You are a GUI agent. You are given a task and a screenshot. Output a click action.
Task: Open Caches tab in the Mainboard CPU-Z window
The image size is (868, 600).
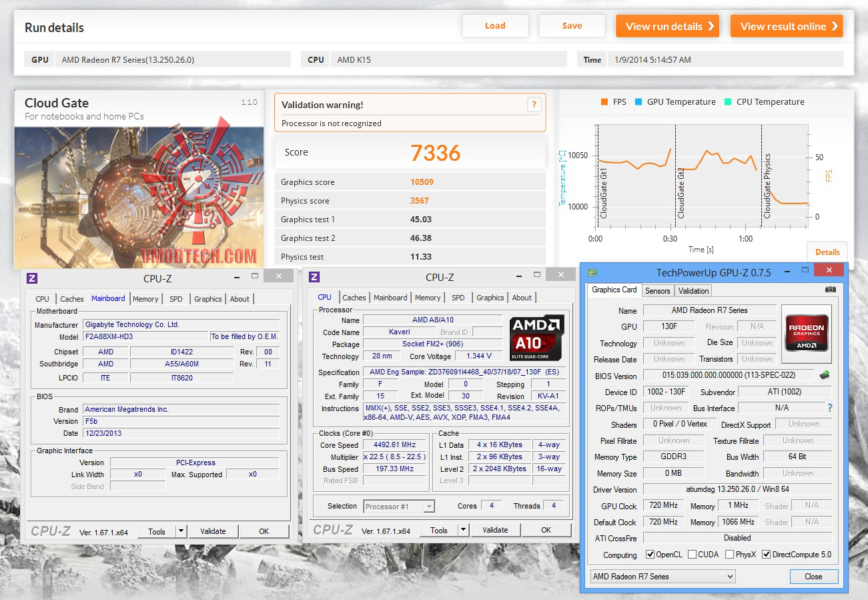point(72,299)
